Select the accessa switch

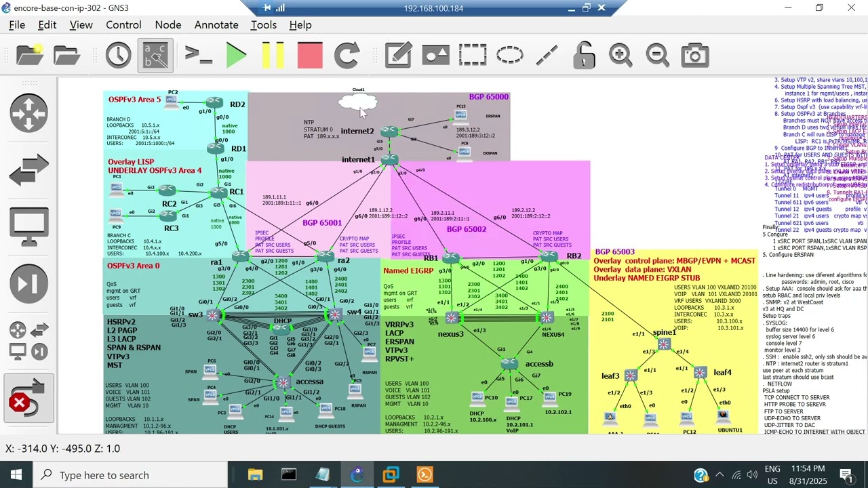[x=283, y=383]
